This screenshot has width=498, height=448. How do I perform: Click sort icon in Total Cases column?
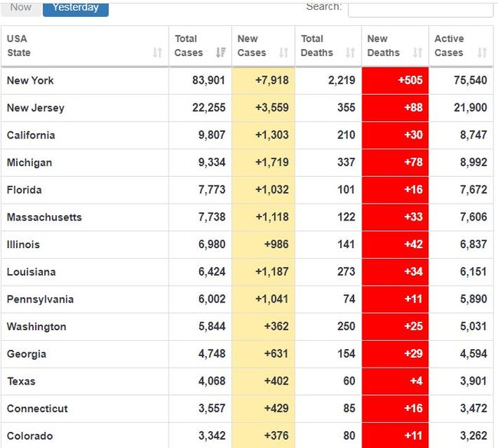(x=221, y=53)
